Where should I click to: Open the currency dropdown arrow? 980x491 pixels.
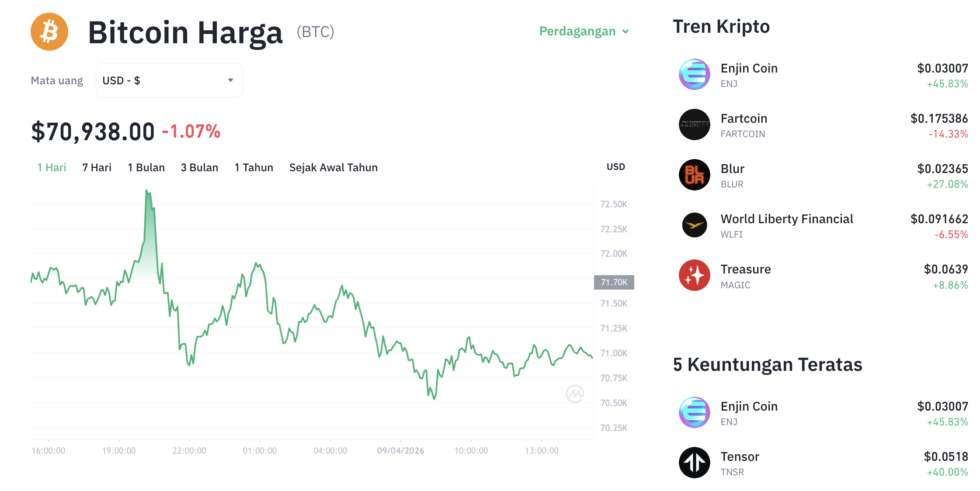231,80
